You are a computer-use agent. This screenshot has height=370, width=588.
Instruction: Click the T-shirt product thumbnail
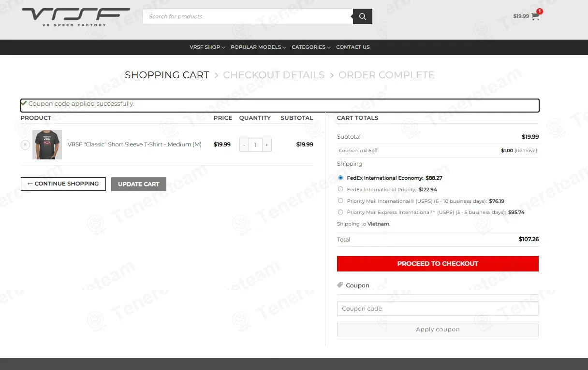47,144
